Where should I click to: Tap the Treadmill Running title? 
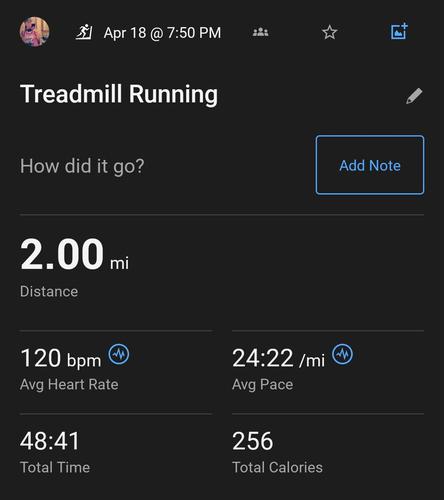pos(119,94)
